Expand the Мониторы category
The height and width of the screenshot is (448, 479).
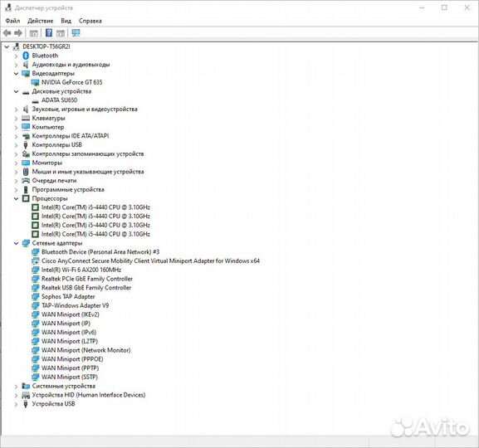[17, 163]
